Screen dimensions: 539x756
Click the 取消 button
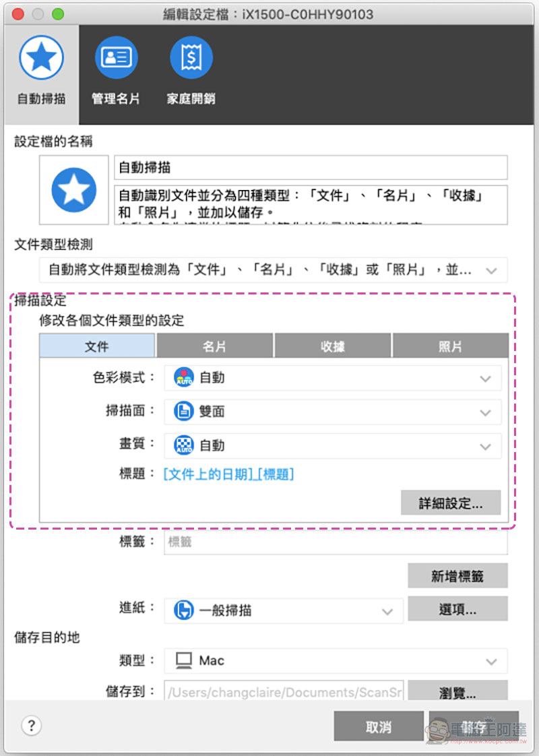pos(379,726)
